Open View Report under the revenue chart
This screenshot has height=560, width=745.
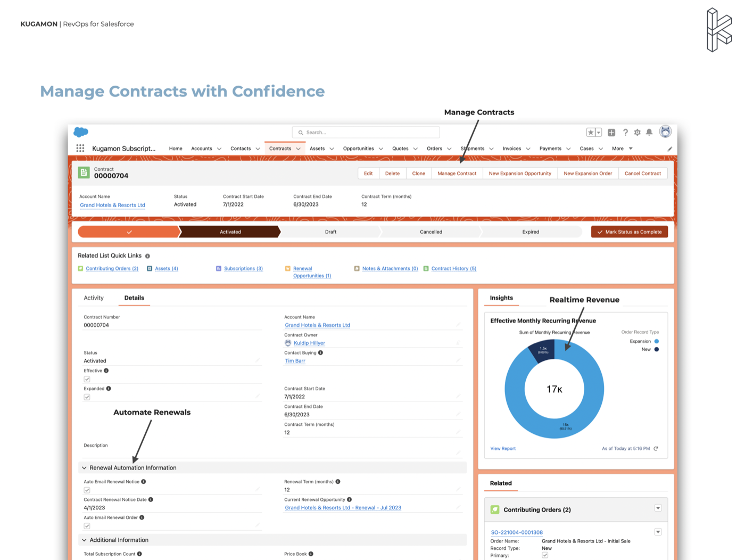click(502, 448)
